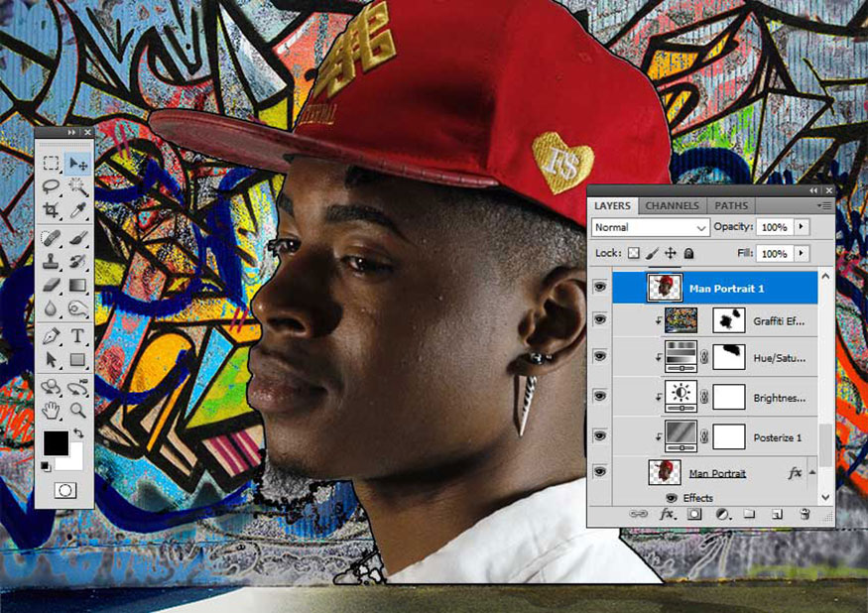Select the Zoom tool

(x=77, y=411)
